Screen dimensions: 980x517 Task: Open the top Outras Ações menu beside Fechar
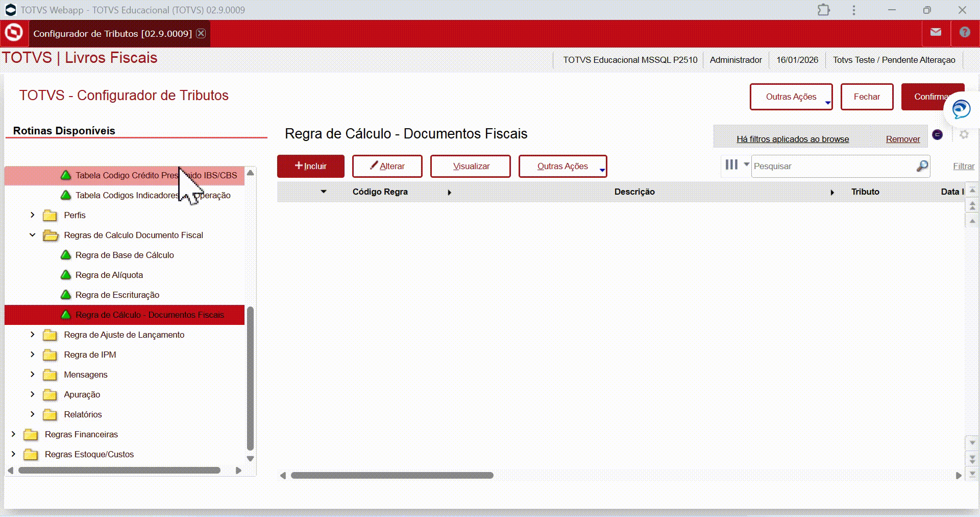point(791,97)
